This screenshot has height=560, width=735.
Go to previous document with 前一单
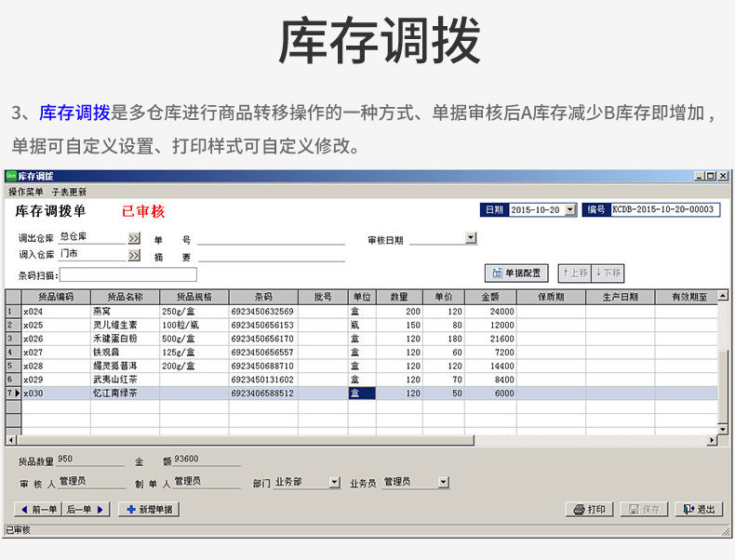38,510
